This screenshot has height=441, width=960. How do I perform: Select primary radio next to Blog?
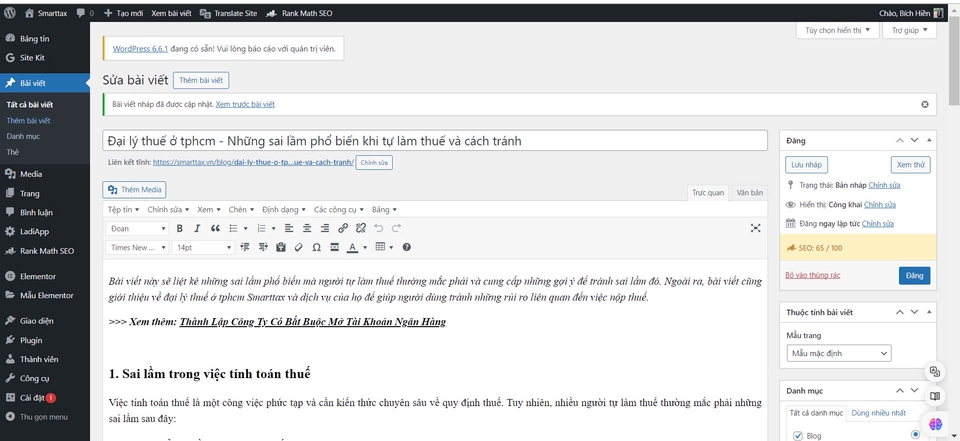tap(915, 434)
